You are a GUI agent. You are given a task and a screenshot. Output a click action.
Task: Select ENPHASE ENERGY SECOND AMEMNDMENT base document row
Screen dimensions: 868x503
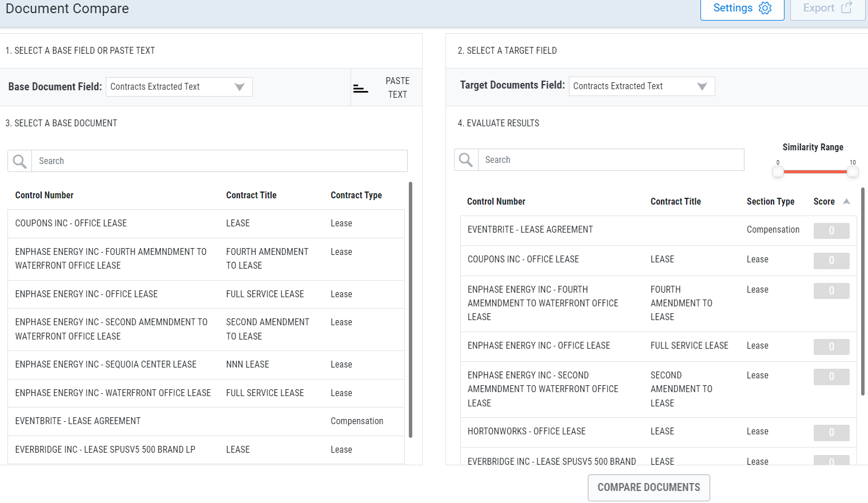point(206,329)
